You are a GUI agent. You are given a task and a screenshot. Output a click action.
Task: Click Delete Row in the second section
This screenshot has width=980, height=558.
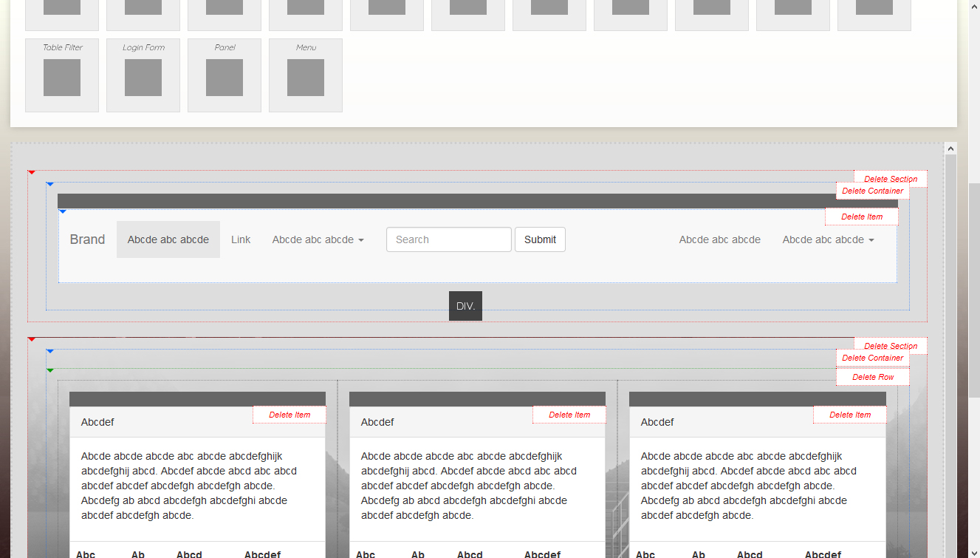(873, 377)
